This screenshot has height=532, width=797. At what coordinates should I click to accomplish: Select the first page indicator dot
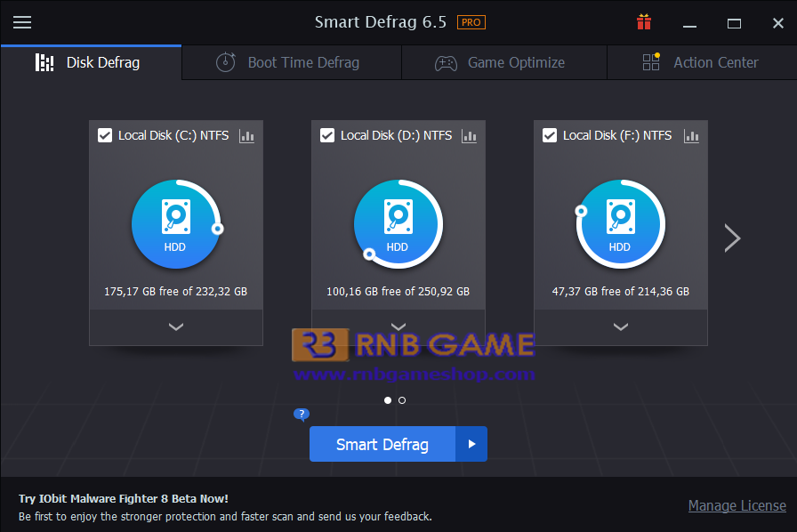(x=388, y=400)
